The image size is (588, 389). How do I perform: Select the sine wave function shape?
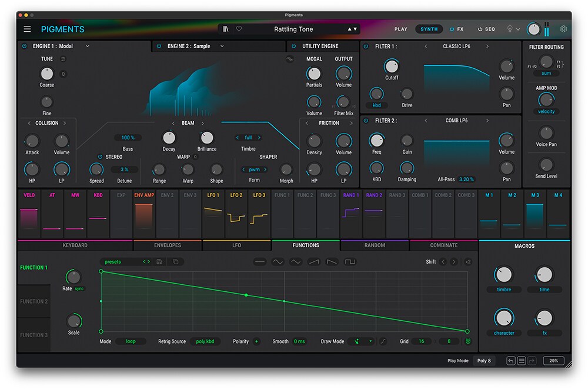278,262
